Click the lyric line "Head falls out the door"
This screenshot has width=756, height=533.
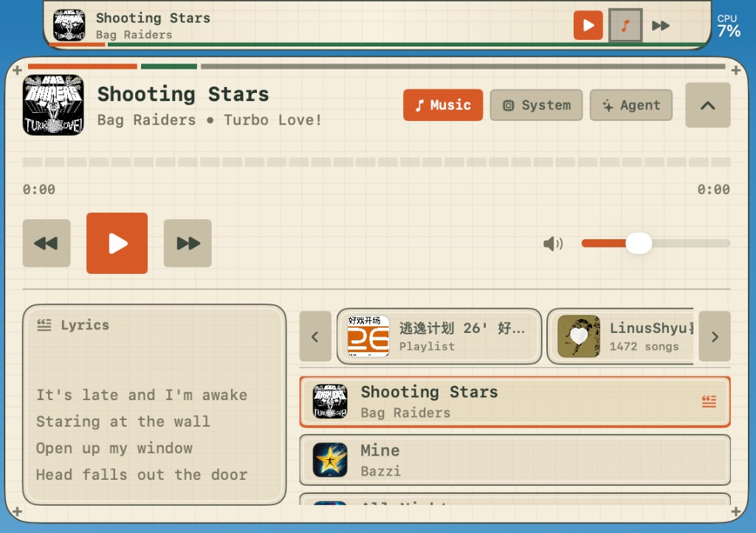click(x=142, y=475)
